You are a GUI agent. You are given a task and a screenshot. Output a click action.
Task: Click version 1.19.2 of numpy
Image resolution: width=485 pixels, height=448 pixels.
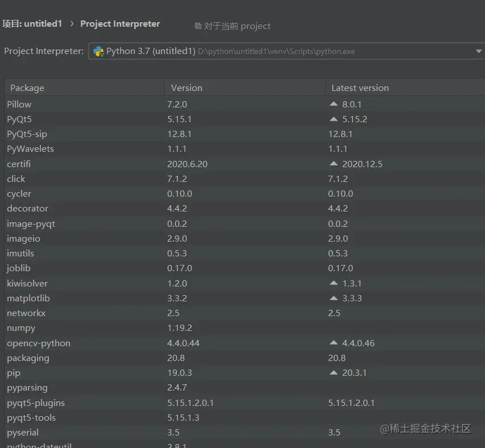pyautogui.click(x=180, y=327)
